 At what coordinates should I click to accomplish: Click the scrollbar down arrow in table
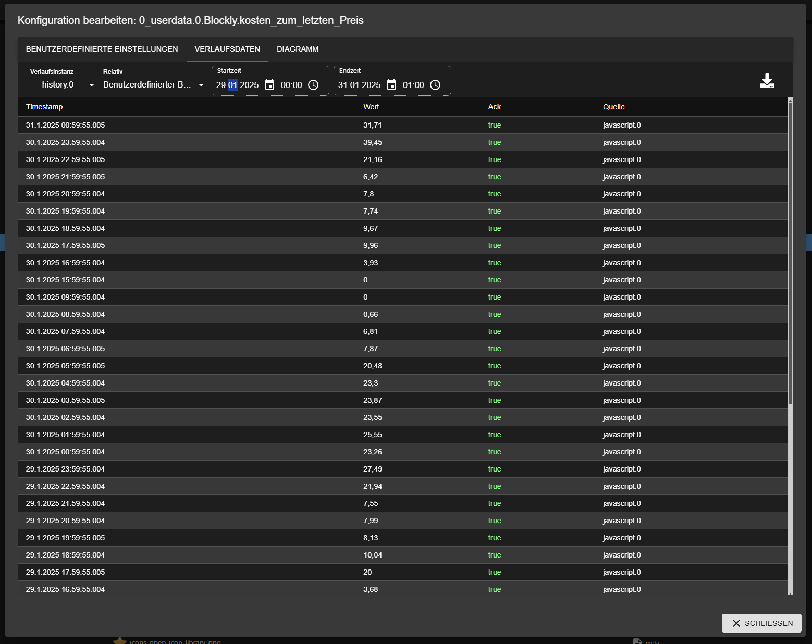coord(790,593)
